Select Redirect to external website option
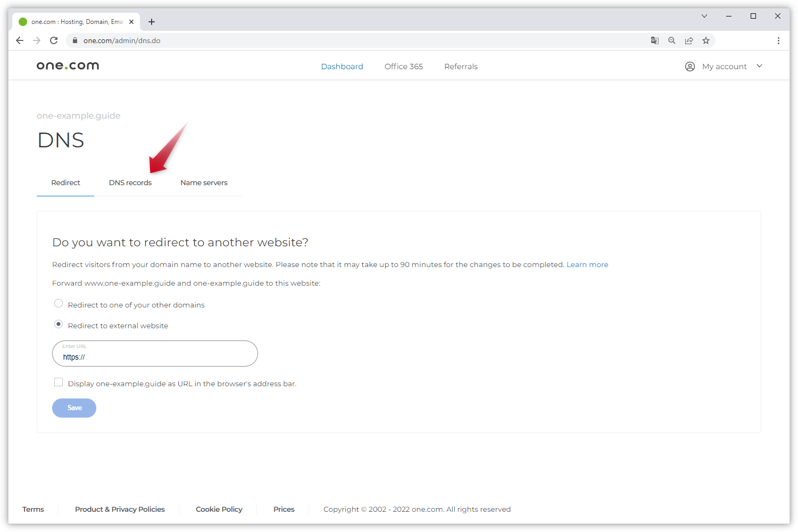Viewport: 798px width, 532px height. 59,324
